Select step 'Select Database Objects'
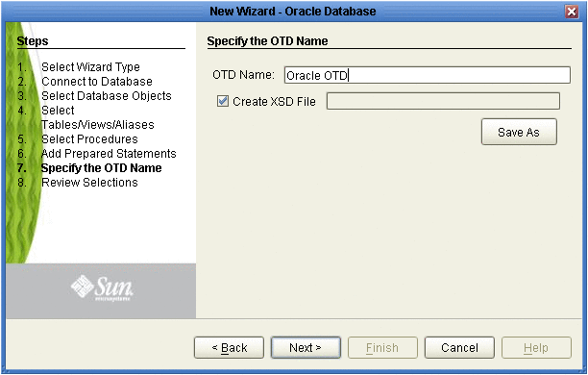This screenshot has height=375, width=588. (106, 96)
